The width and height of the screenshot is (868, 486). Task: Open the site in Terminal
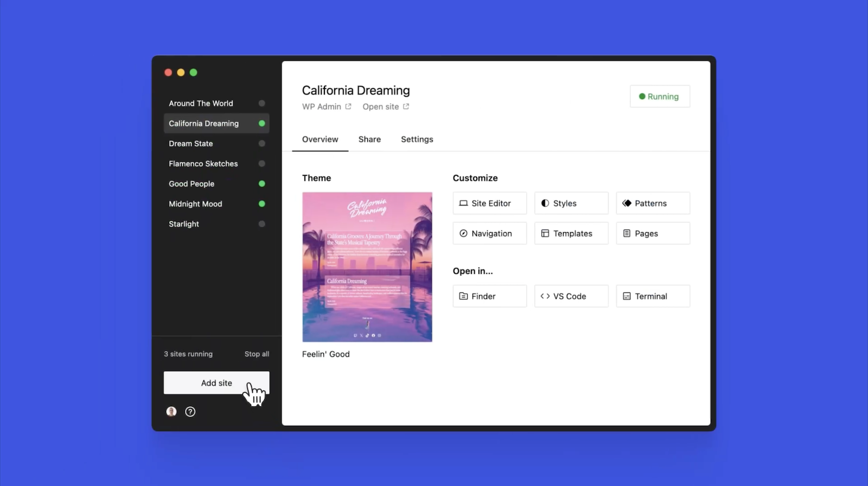[x=653, y=296]
